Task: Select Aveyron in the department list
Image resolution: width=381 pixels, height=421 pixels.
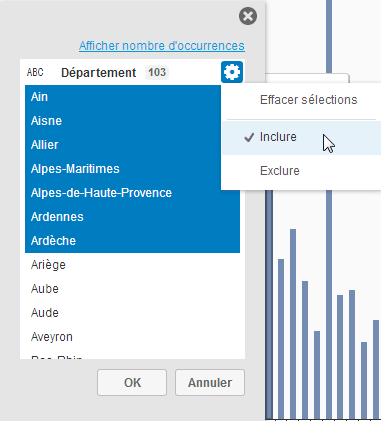Action: pos(132,337)
